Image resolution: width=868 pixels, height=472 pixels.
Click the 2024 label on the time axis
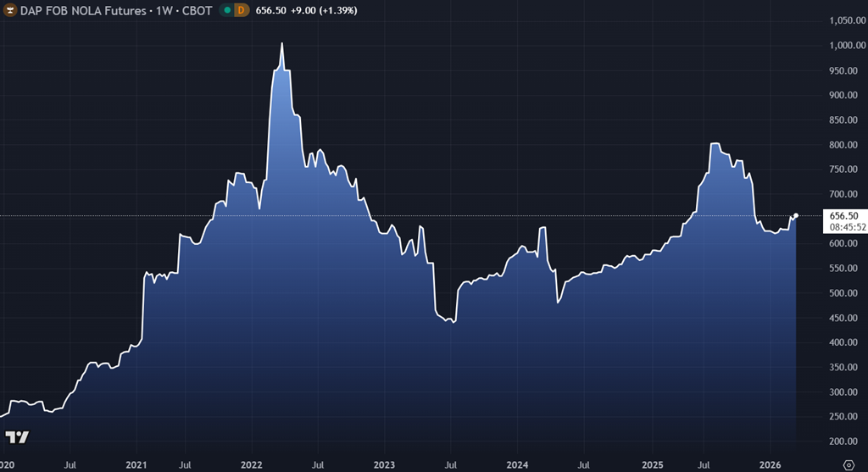pos(517,465)
